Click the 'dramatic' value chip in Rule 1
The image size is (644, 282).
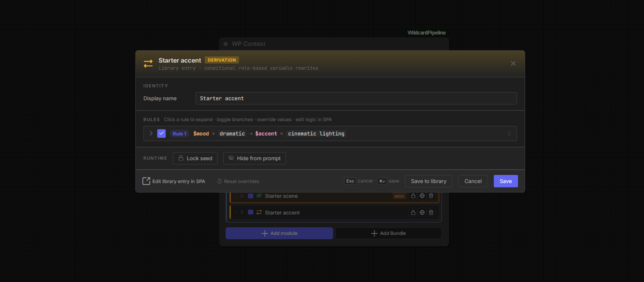pyautogui.click(x=232, y=134)
